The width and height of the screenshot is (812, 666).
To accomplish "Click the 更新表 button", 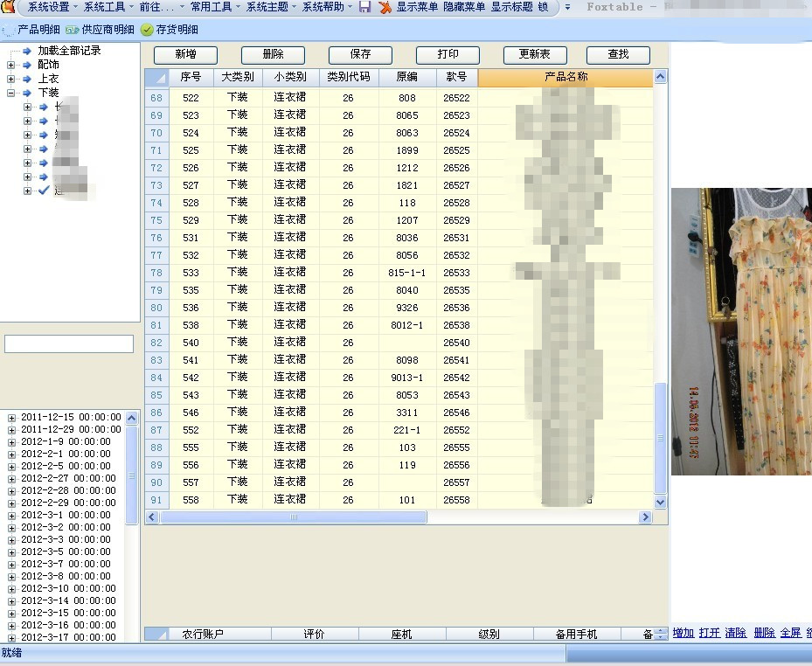I will pyautogui.click(x=535, y=54).
